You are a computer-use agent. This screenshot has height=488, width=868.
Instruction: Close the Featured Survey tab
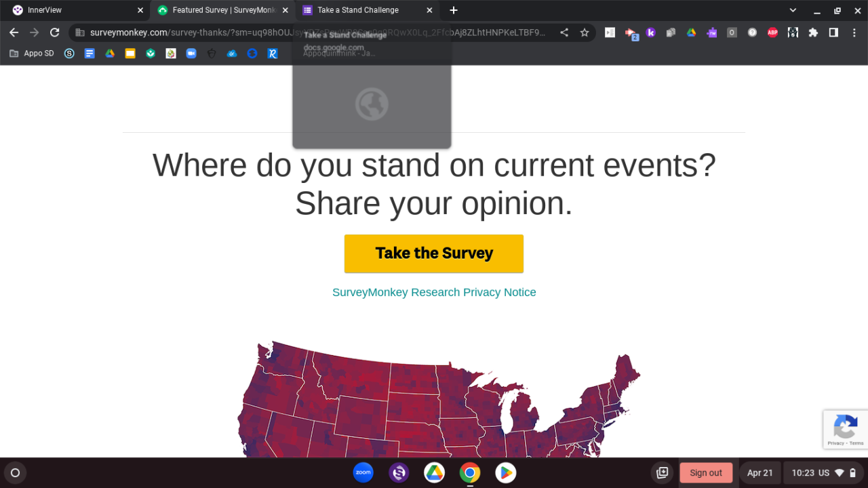(285, 10)
